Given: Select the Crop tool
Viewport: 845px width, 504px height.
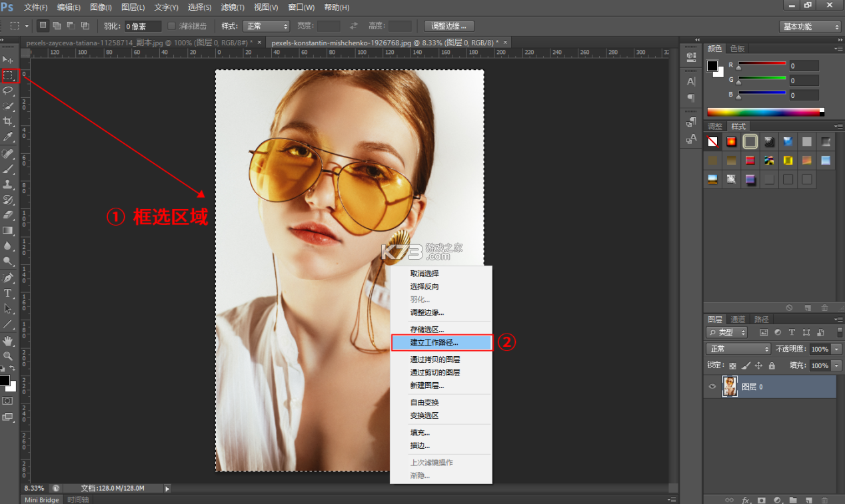Looking at the screenshot, I should pyautogui.click(x=8, y=121).
